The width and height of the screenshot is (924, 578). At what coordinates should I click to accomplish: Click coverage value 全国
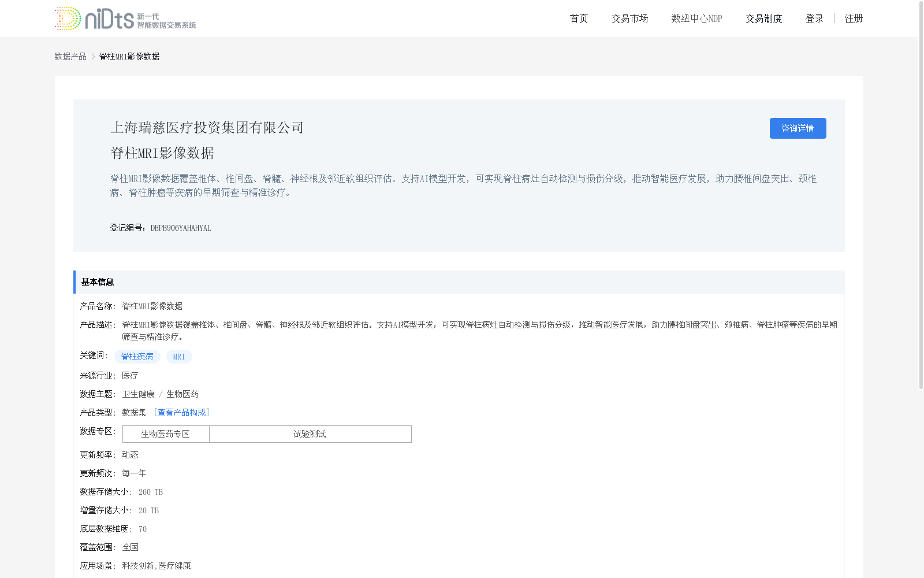click(130, 547)
